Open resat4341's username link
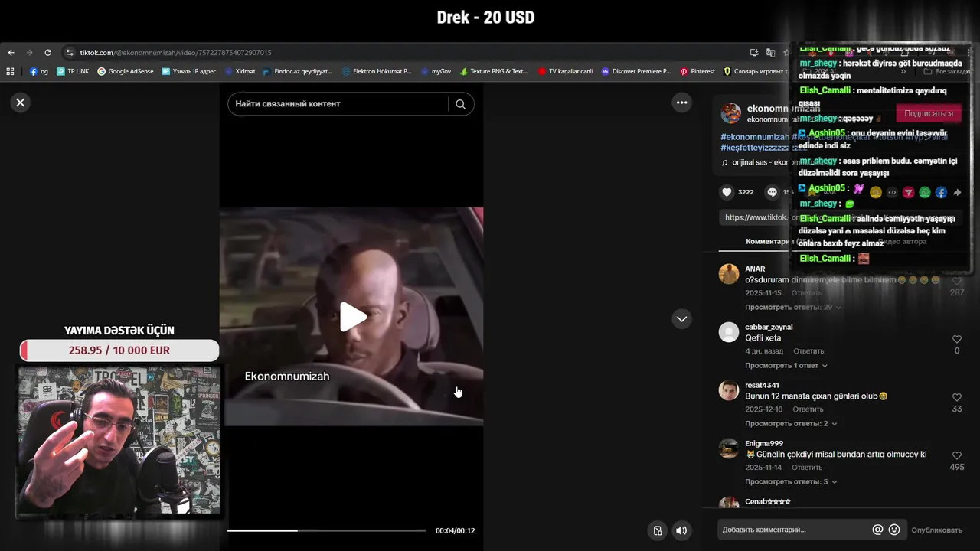Viewport: 980px width, 551px height. tap(762, 385)
